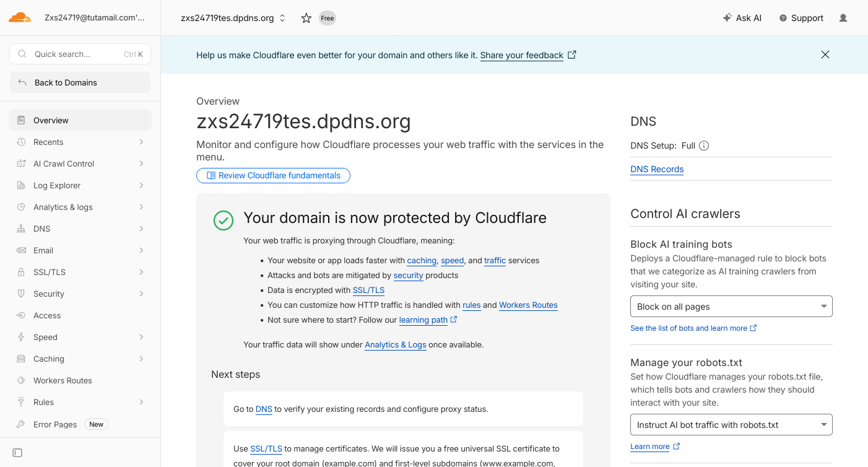Image resolution: width=868 pixels, height=467 pixels.
Task: Open the robots.txt management dropdown
Action: (x=731, y=425)
